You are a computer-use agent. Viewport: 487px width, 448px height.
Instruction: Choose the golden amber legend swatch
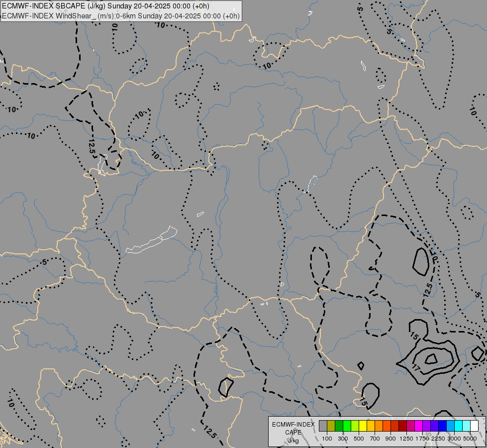pos(371,426)
